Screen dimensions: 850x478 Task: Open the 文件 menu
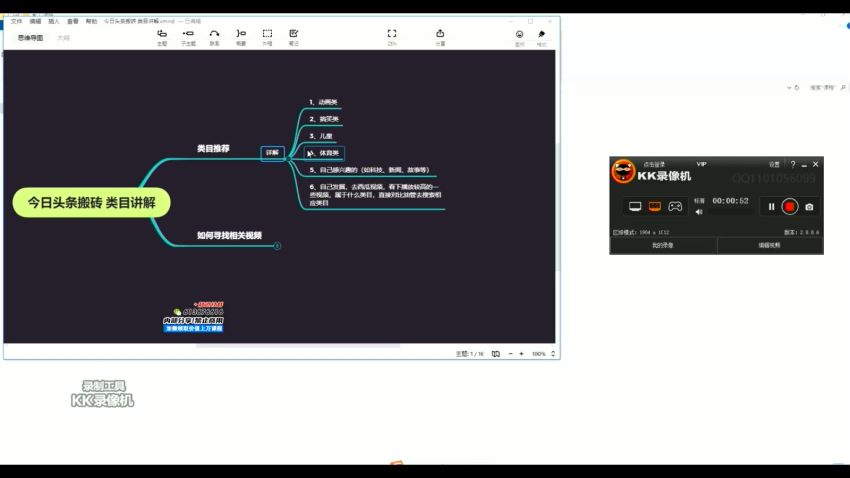coord(17,21)
